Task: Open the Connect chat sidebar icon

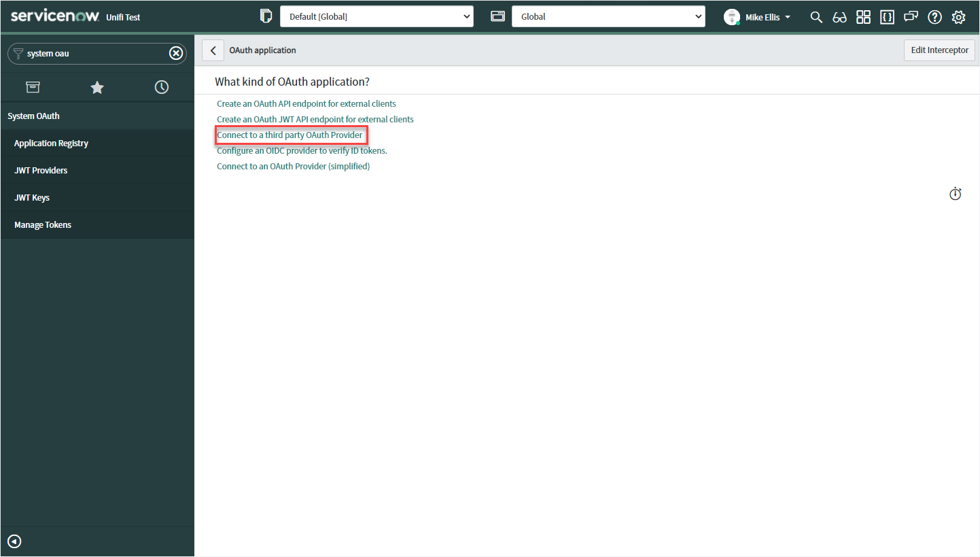Action: pos(911,17)
